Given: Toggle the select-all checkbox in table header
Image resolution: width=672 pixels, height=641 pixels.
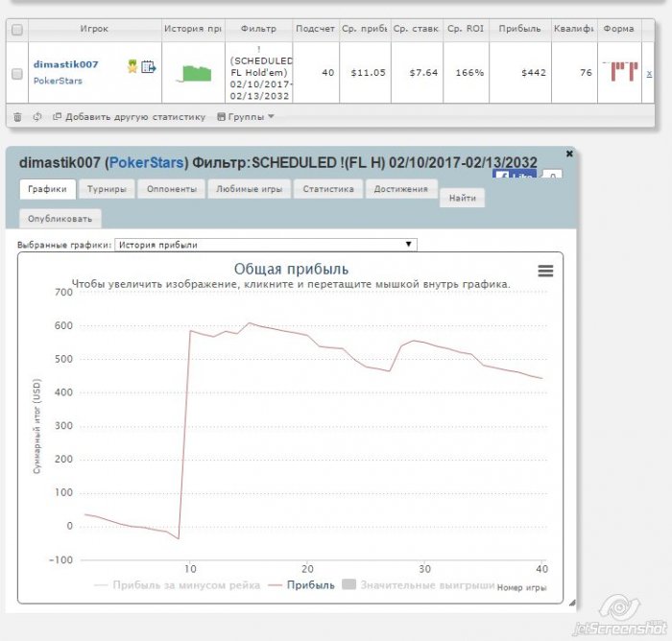Looking at the screenshot, I should tap(17, 30).
